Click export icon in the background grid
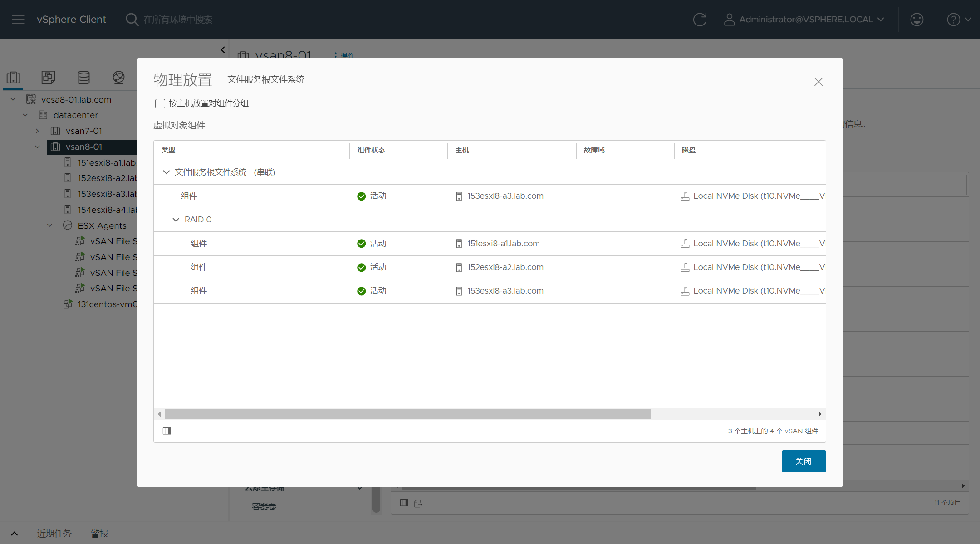This screenshot has height=544, width=980. tap(418, 503)
